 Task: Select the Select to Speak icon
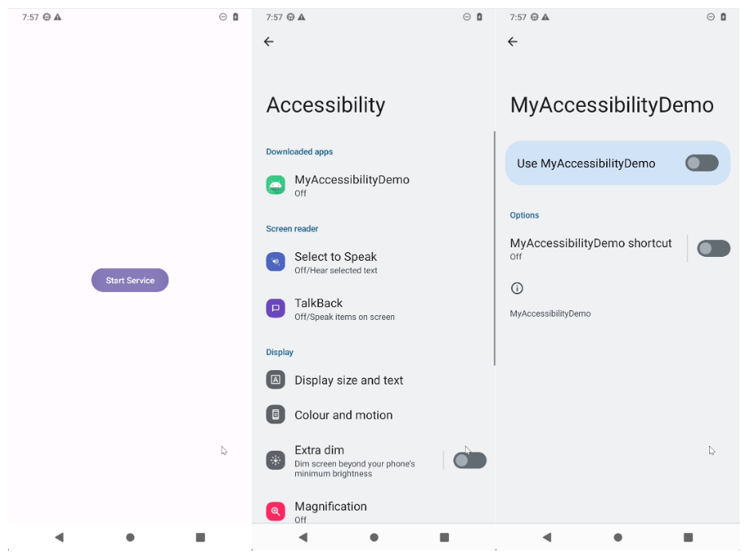(x=275, y=262)
